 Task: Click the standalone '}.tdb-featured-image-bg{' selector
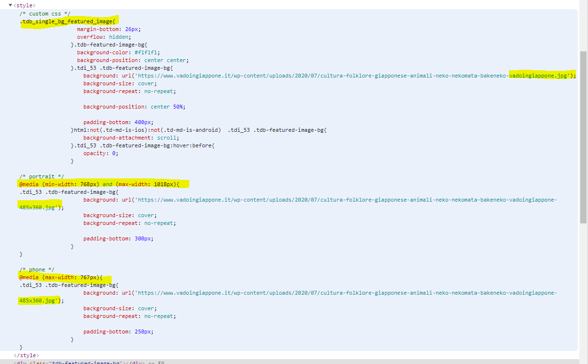pos(109,45)
